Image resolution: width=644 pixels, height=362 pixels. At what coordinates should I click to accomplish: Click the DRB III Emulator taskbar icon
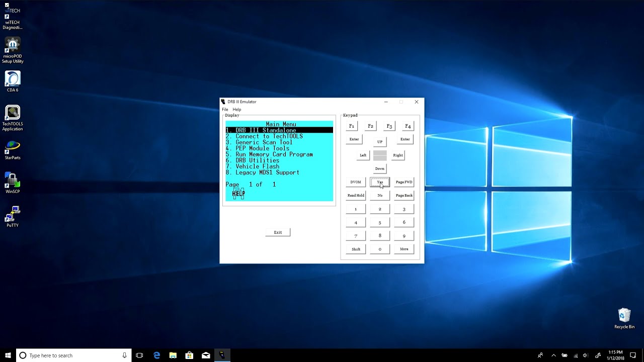(x=222, y=355)
